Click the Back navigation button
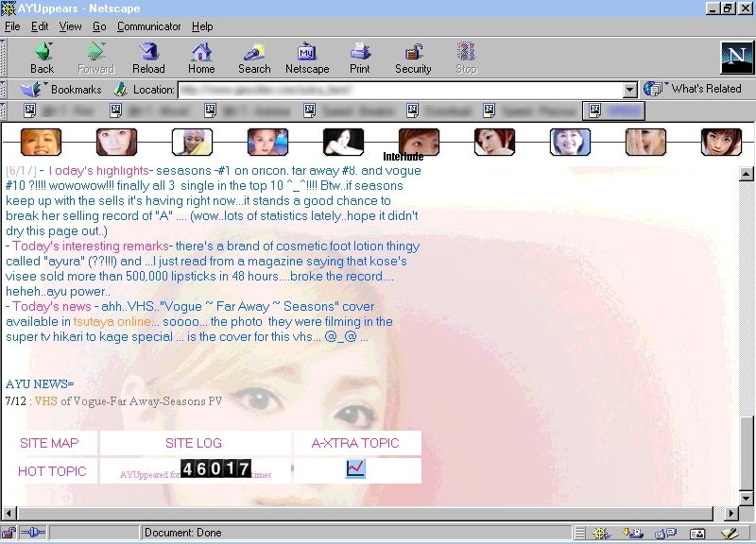The image size is (756, 544). pos(42,58)
